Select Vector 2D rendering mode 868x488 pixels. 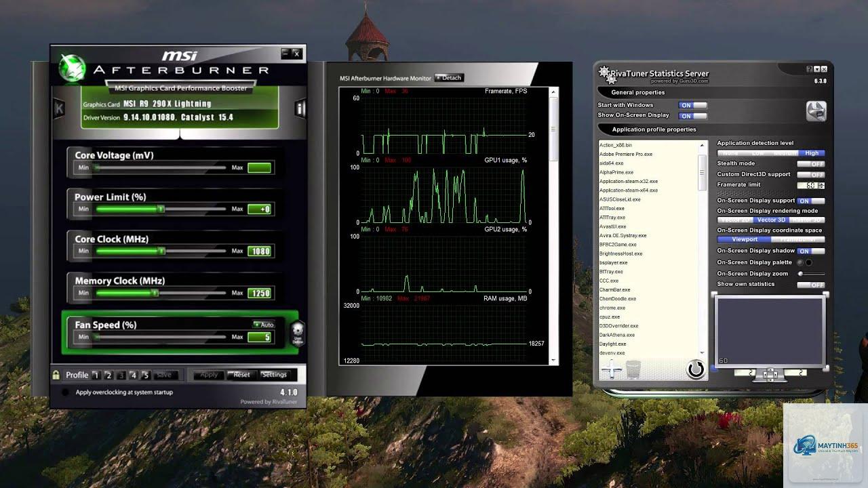pyautogui.click(x=735, y=220)
